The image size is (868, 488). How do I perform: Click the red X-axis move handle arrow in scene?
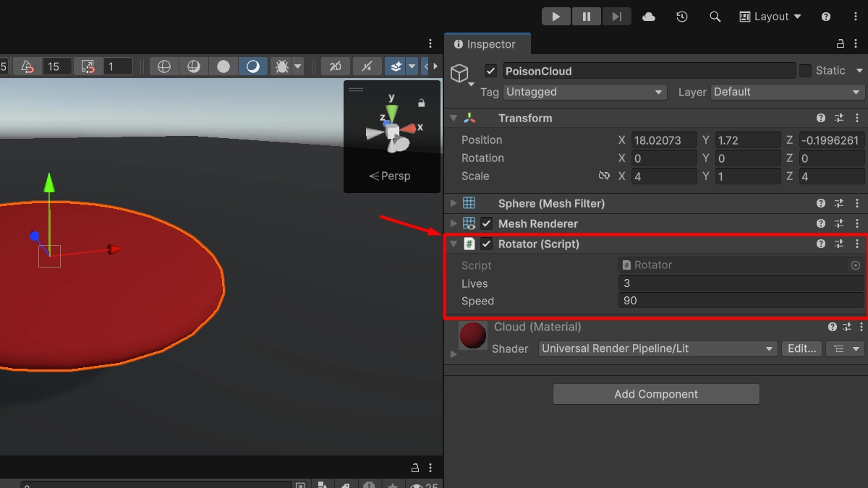tap(114, 249)
